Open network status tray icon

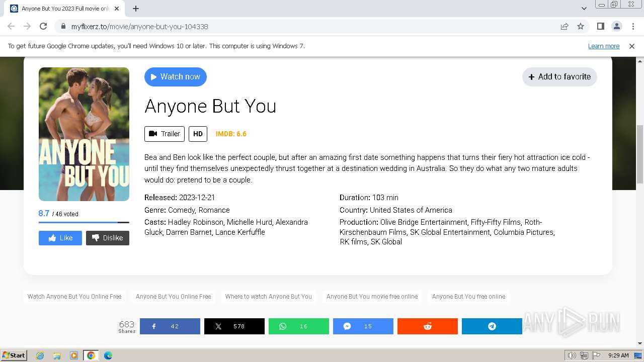[584, 355]
